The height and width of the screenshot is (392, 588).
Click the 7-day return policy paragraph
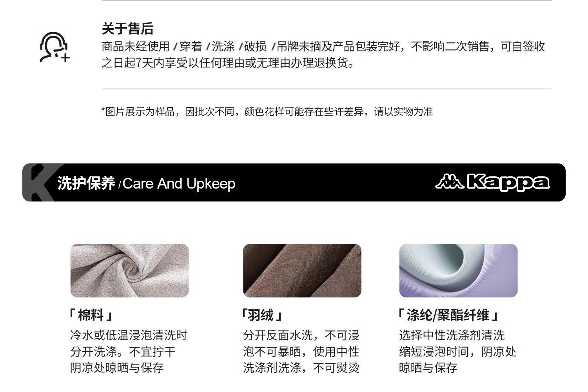point(323,54)
